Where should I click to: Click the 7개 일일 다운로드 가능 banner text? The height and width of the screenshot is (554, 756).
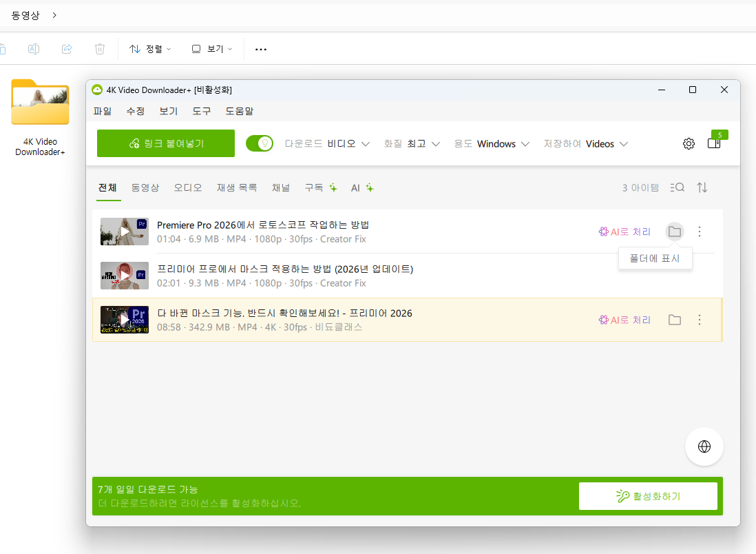(x=147, y=489)
